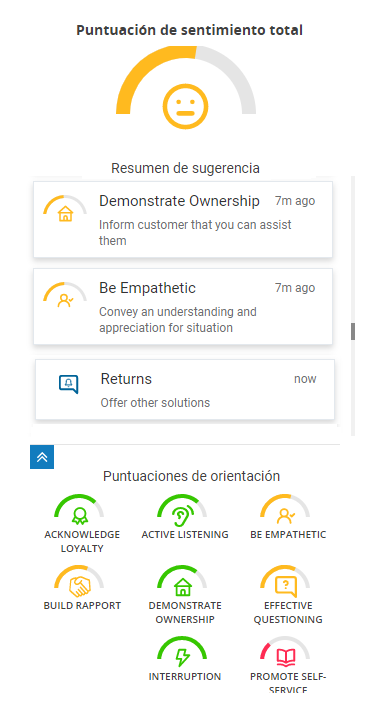The image size is (381, 706).
Task: Open the Returns suggestion card title
Action: click(x=126, y=379)
